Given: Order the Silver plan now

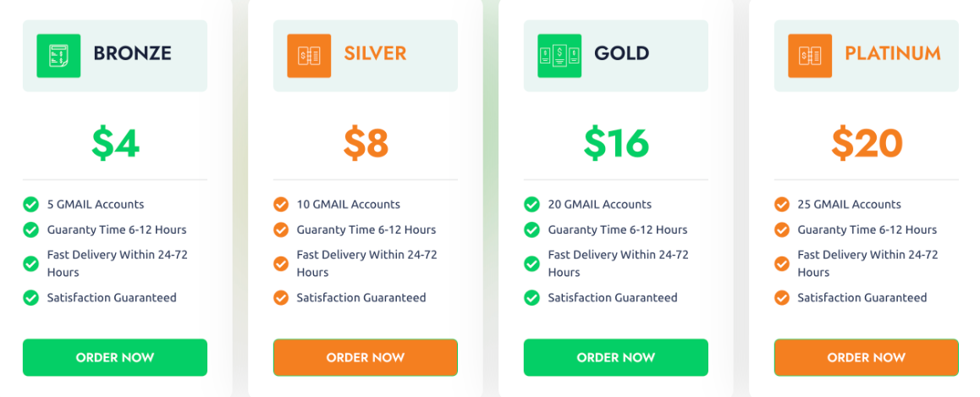Looking at the screenshot, I should tap(366, 357).
